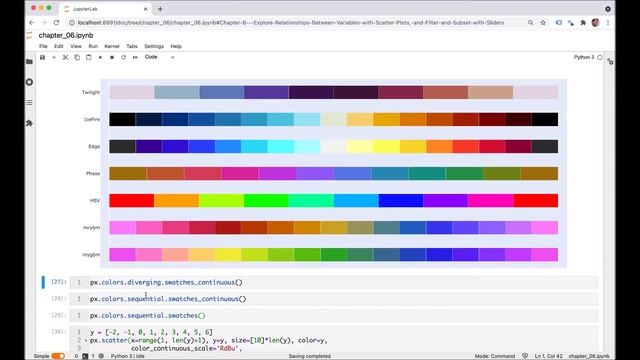The width and height of the screenshot is (640, 360).
Task: Open the browser extensions puzzle icon
Action: click(x=583, y=22)
